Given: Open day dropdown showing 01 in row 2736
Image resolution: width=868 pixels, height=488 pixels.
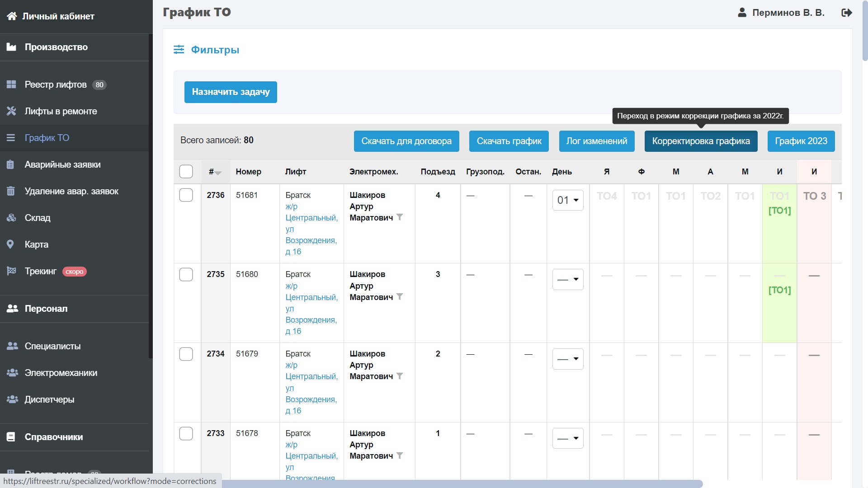Looking at the screenshot, I should click(x=568, y=200).
